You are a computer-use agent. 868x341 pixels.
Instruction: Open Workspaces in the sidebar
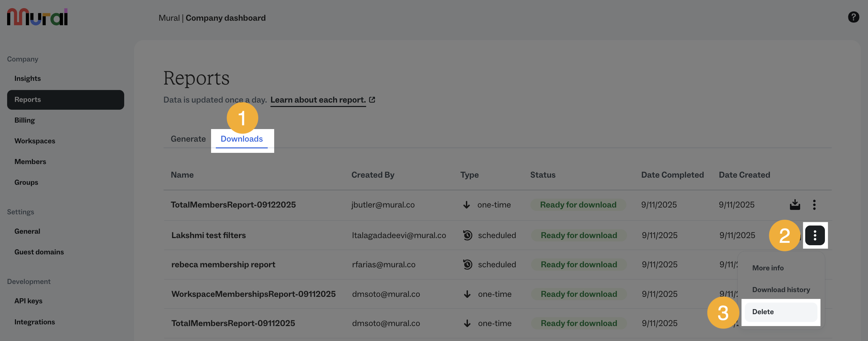35,141
